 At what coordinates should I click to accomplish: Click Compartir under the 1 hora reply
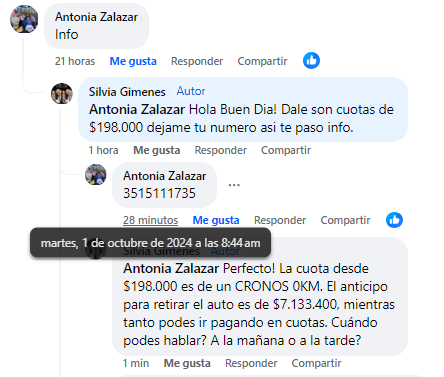click(x=286, y=150)
